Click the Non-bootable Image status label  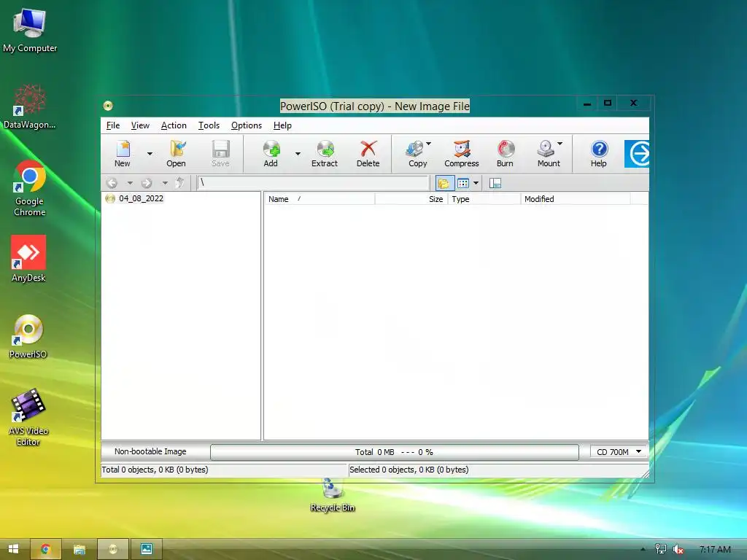pos(150,451)
